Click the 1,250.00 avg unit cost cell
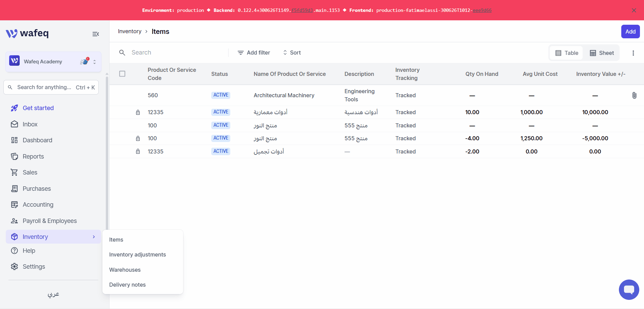 531,139
